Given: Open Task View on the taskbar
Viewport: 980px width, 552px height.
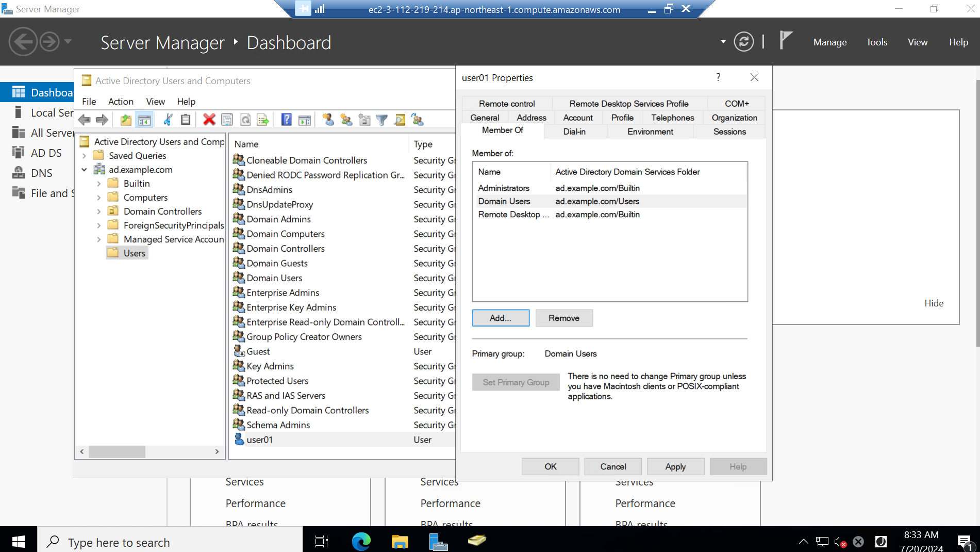Looking at the screenshot, I should click(322, 541).
